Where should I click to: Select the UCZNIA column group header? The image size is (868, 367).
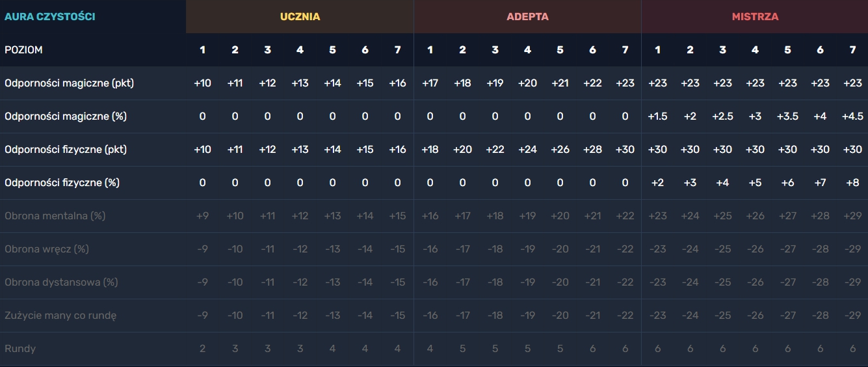tap(300, 16)
